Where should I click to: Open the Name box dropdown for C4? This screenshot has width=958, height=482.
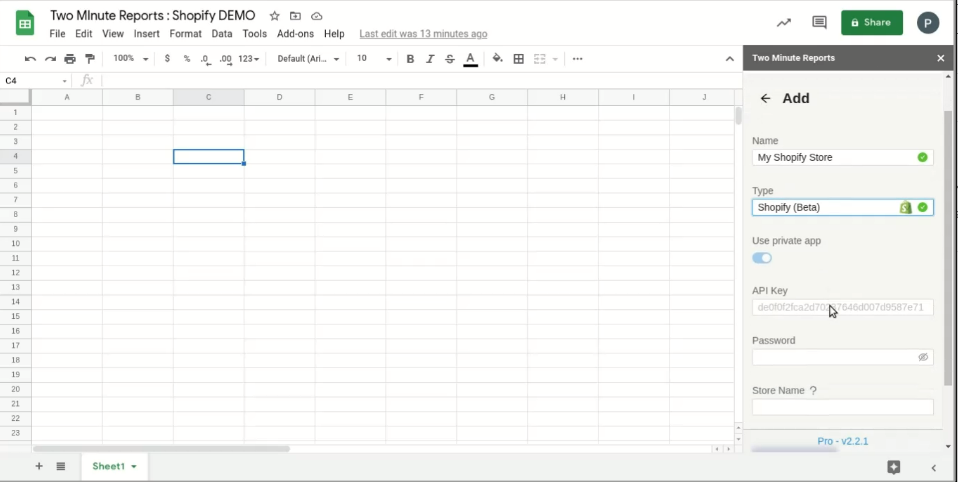pyautogui.click(x=64, y=81)
